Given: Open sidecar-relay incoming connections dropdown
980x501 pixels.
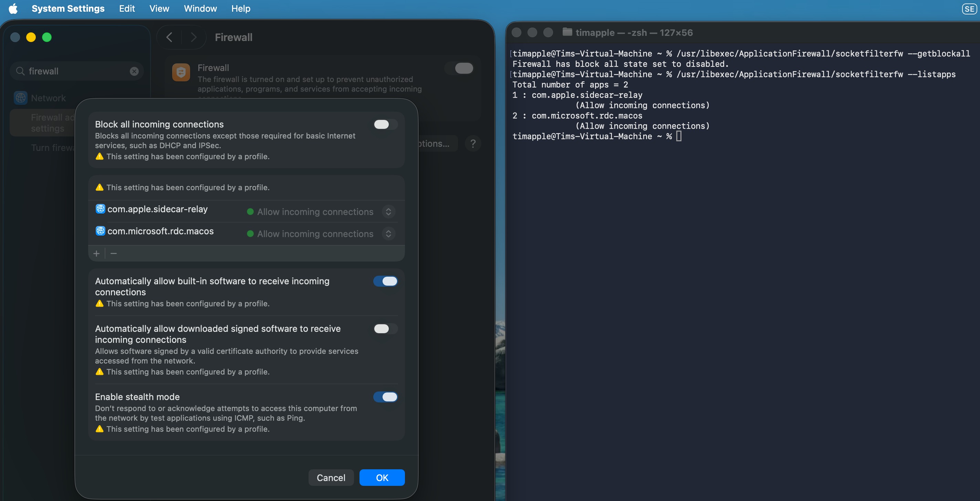Looking at the screenshot, I should point(388,212).
